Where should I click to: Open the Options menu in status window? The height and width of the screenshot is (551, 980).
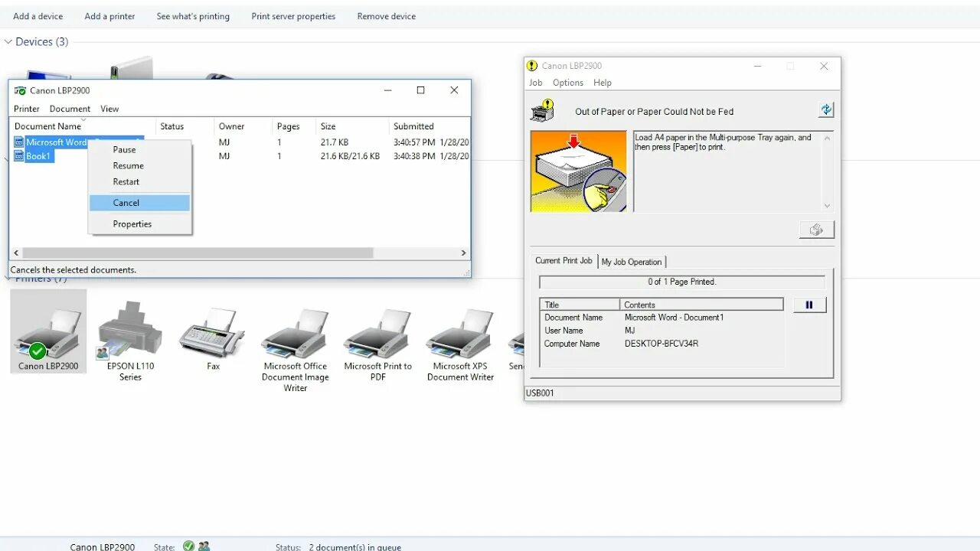click(x=568, y=83)
